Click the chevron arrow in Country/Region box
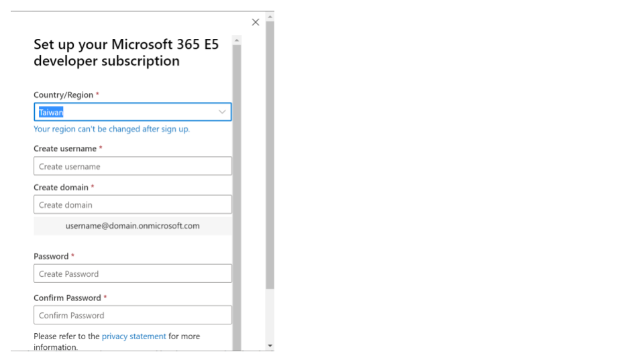Viewport: 644px width, 362px height. pyautogui.click(x=222, y=112)
